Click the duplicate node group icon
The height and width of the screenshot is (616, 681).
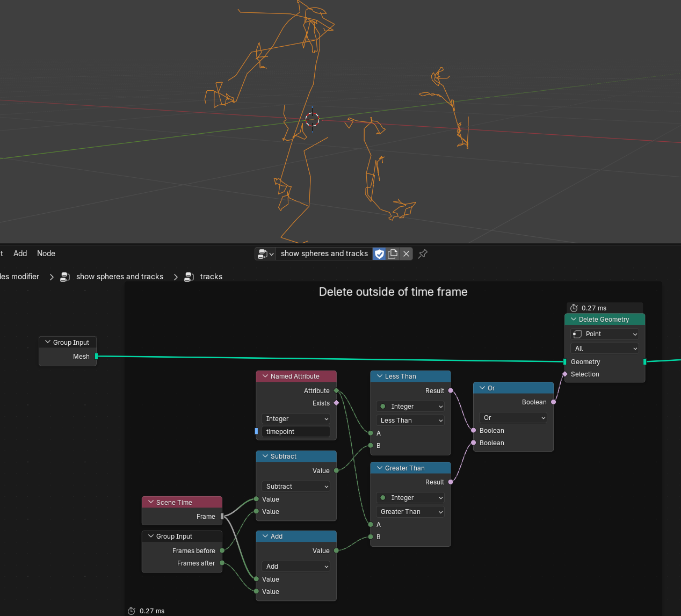tap(393, 254)
